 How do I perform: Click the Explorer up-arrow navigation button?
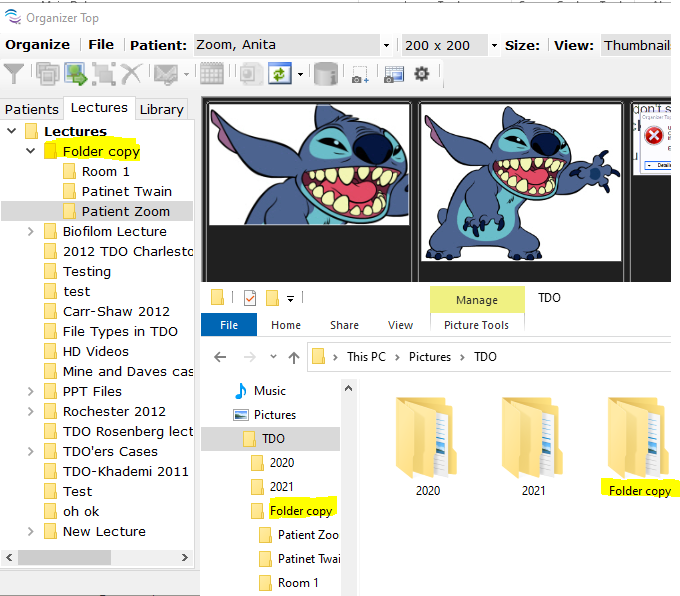tap(293, 357)
